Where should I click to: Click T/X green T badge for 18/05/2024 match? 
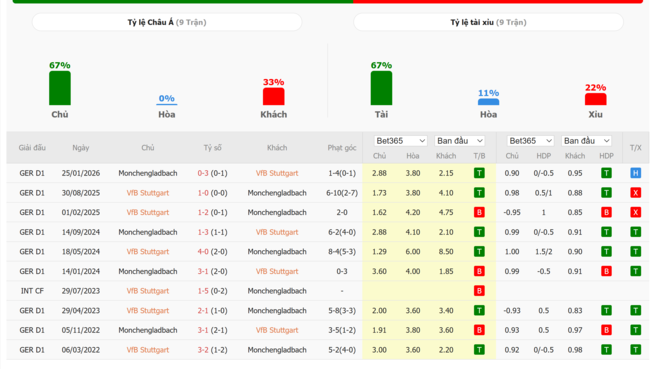[x=635, y=252]
